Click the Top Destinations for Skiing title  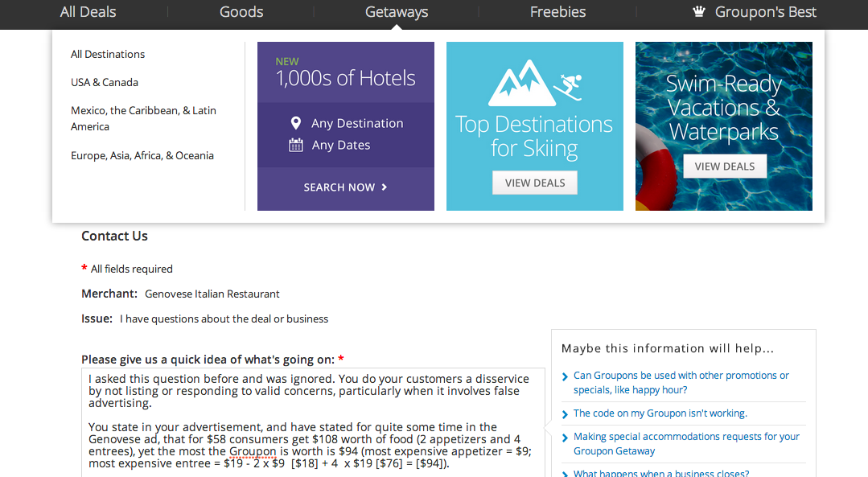click(534, 136)
